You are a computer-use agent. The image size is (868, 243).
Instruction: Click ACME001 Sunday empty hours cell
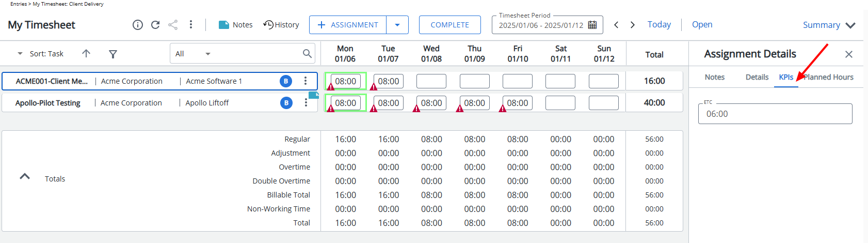tap(604, 81)
